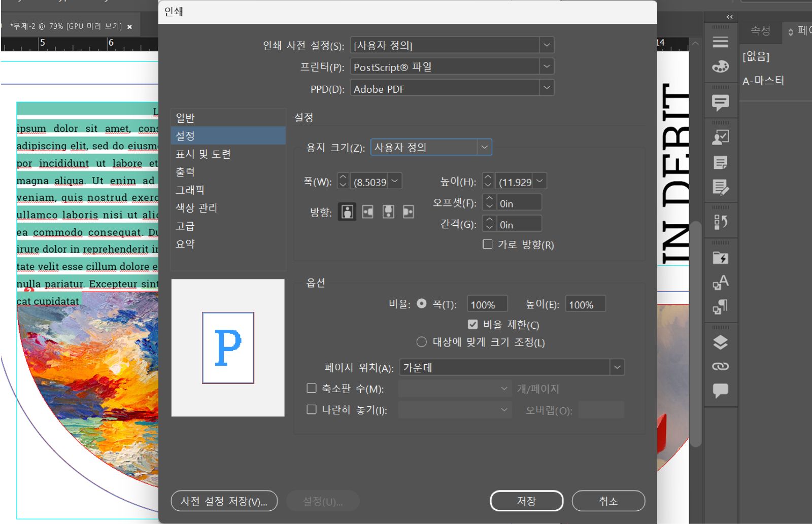Click the 간격 0in input field
This screenshot has height=524, width=812.
point(518,224)
